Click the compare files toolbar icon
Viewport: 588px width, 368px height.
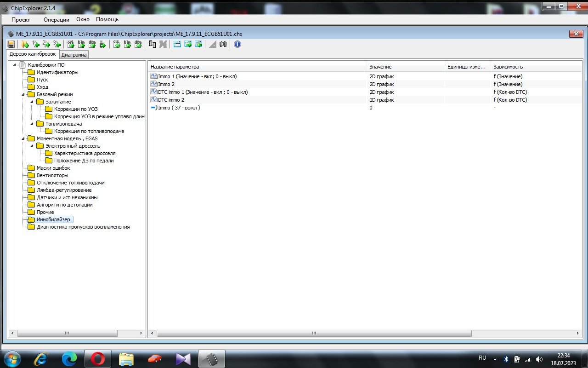pos(153,44)
